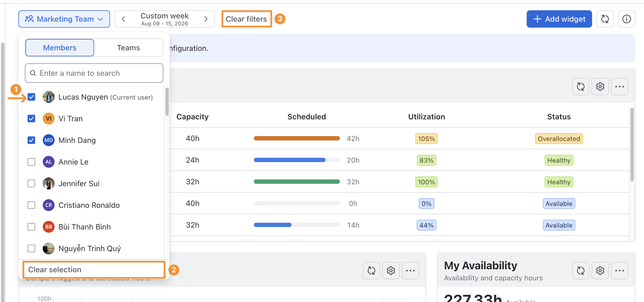
Task: Open utilization table widget settings gear
Action: point(600,87)
